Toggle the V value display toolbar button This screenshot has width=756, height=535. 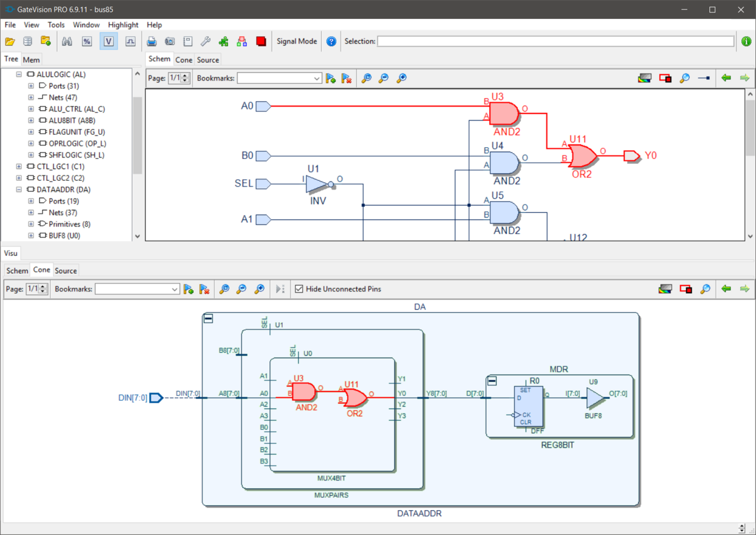[x=109, y=41]
